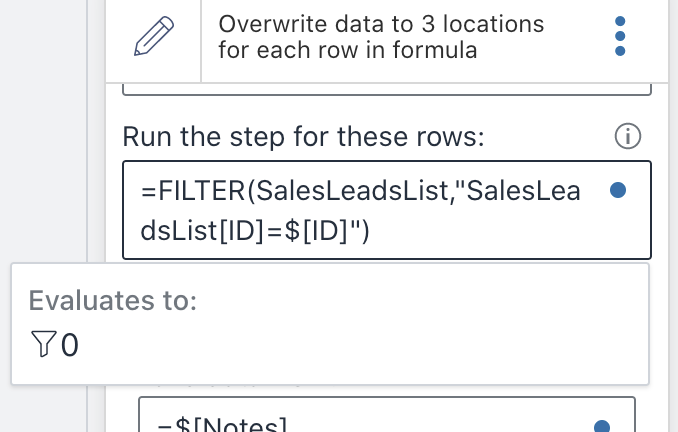Click the info icon beside row selection label
The image size is (678, 432).
tap(627, 136)
